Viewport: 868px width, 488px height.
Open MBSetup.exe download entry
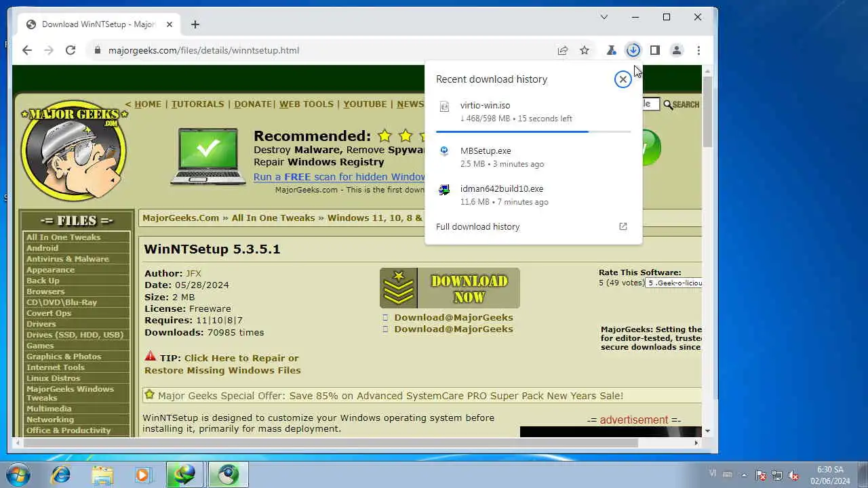tap(533, 157)
